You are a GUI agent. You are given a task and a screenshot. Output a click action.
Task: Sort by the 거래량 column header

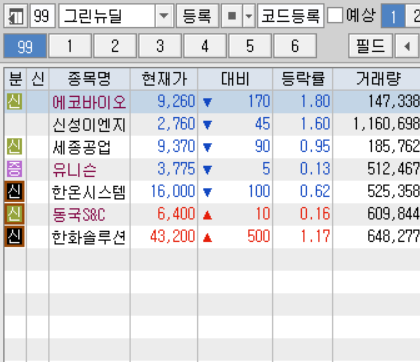377,79
